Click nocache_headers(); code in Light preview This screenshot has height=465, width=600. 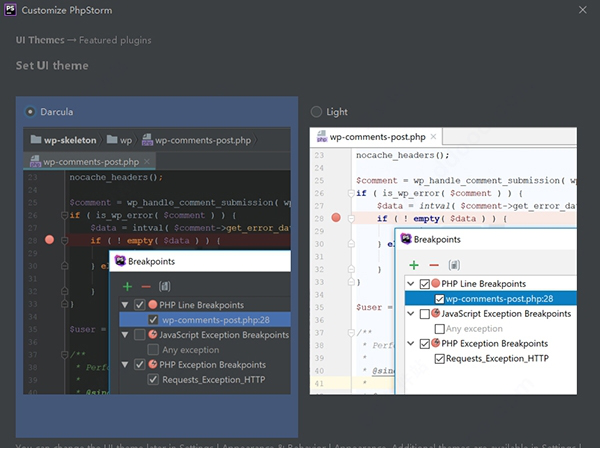tap(403, 155)
